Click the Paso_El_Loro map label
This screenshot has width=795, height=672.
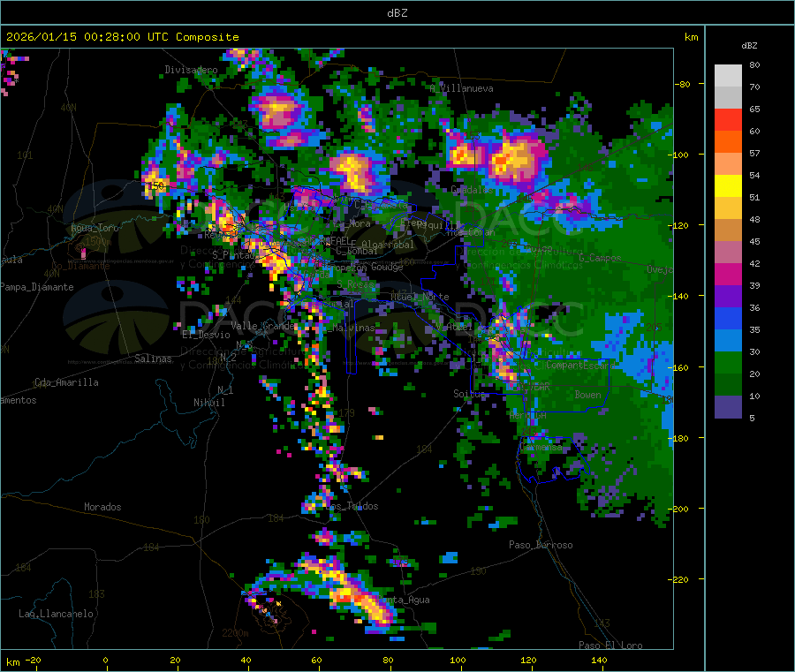(x=610, y=646)
